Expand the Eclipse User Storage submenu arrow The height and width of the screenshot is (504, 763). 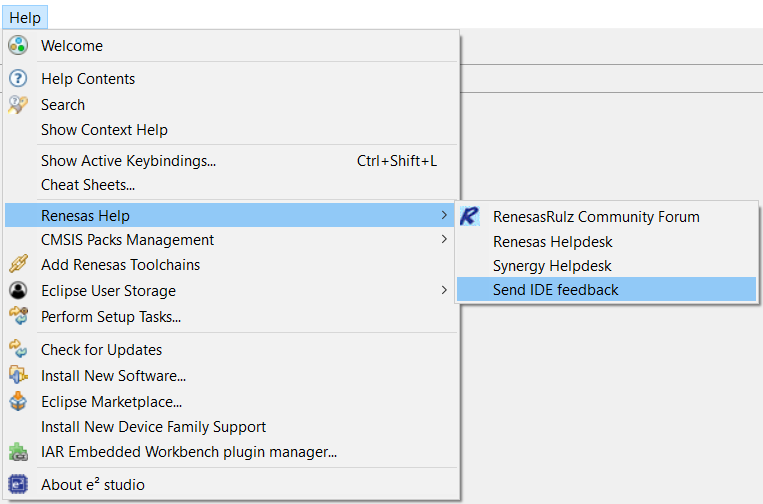click(x=444, y=290)
